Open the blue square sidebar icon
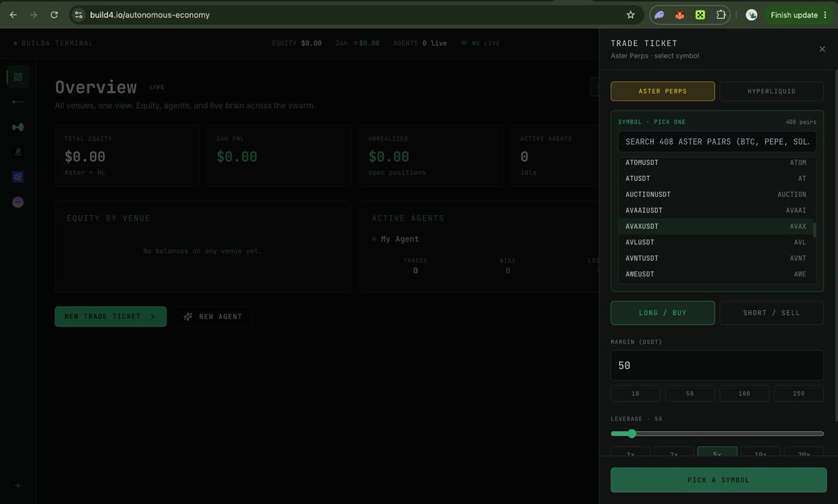The height and width of the screenshot is (504, 838). [17, 177]
